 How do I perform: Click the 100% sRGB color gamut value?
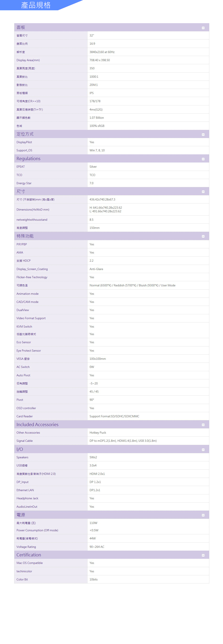(97, 126)
